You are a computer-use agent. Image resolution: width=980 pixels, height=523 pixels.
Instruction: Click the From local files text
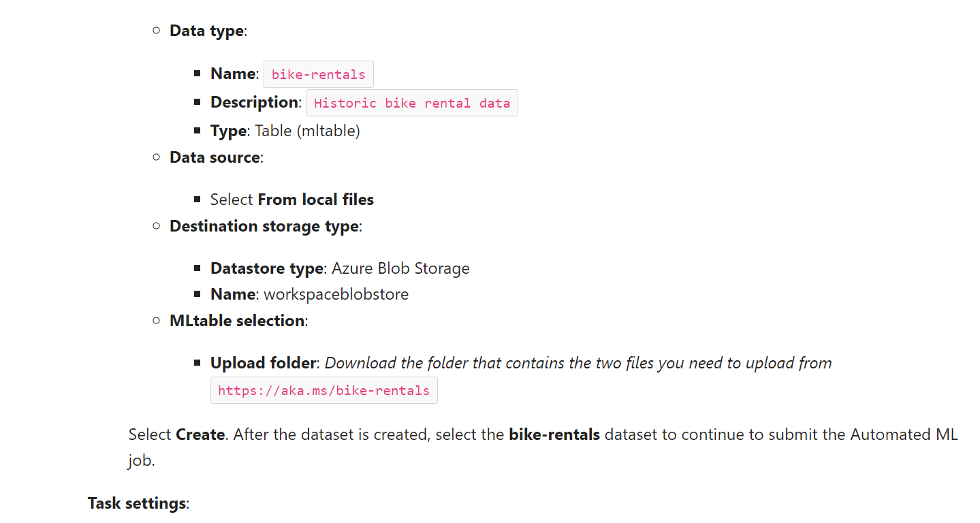[316, 200]
